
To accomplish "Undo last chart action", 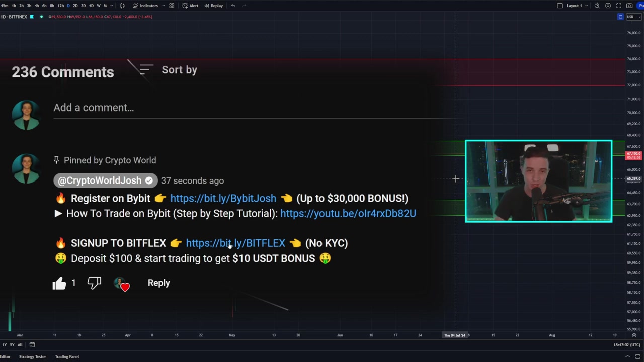I will [233, 6].
